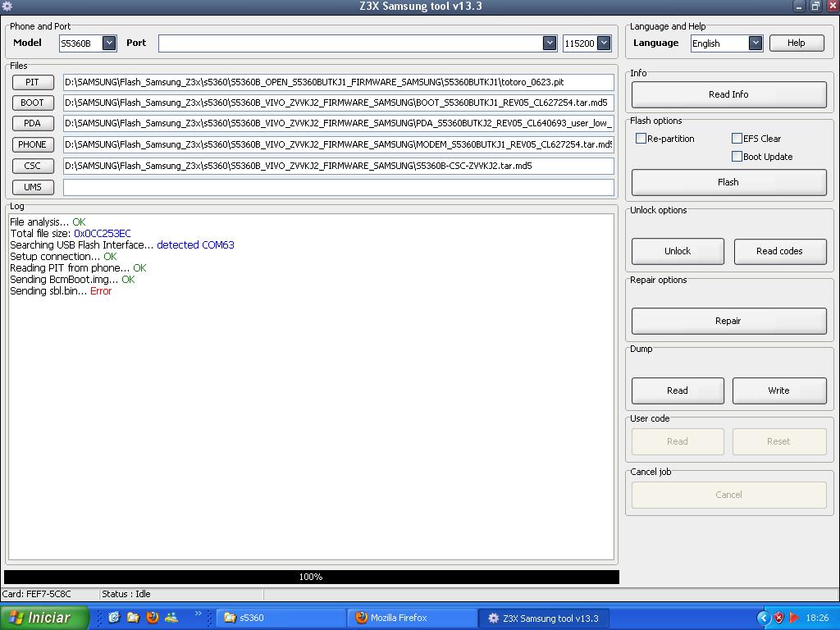840x630 pixels.
Task: Click the CSC file path field
Action: (339, 166)
